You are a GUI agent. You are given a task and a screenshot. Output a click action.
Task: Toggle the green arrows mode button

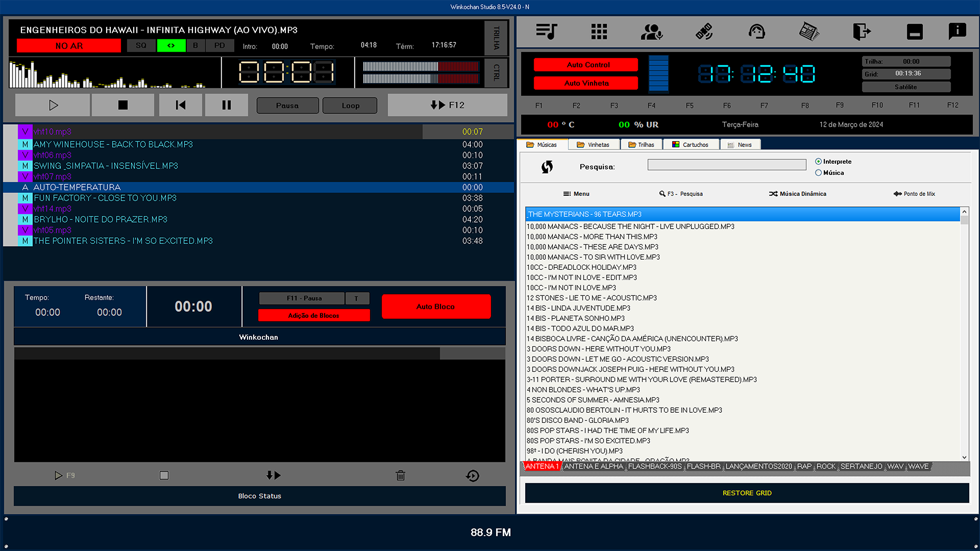pyautogui.click(x=171, y=45)
